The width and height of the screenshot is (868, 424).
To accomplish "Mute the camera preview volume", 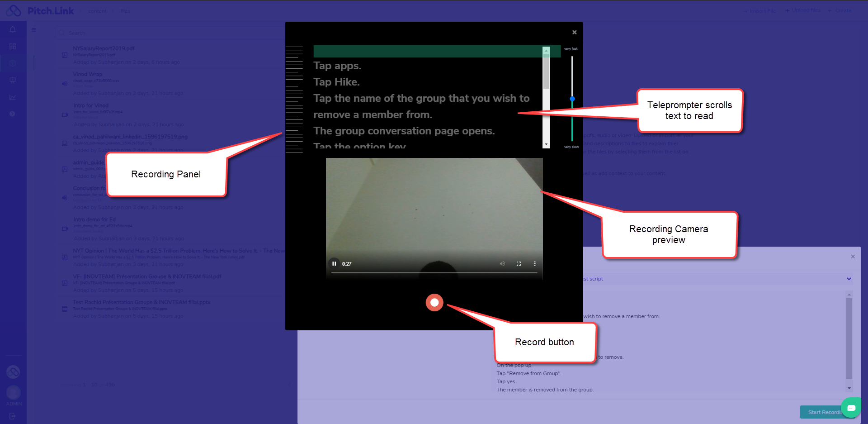I will [502, 264].
